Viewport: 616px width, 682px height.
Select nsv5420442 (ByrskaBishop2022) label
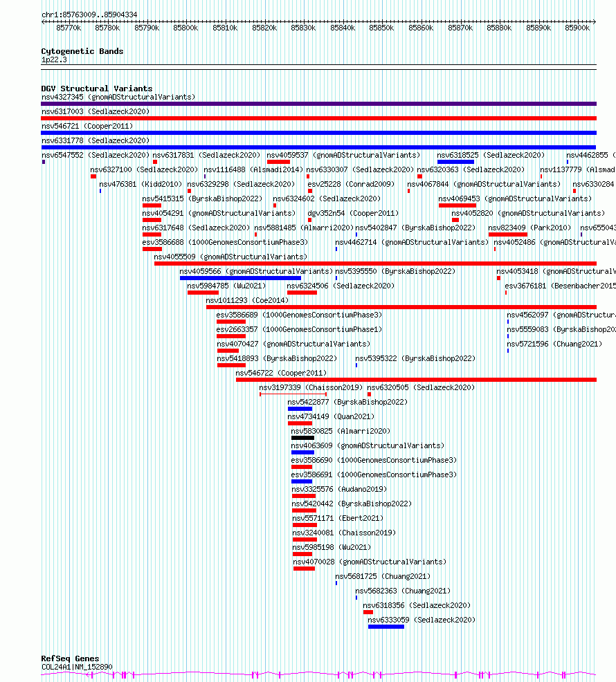pyautogui.click(x=352, y=504)
